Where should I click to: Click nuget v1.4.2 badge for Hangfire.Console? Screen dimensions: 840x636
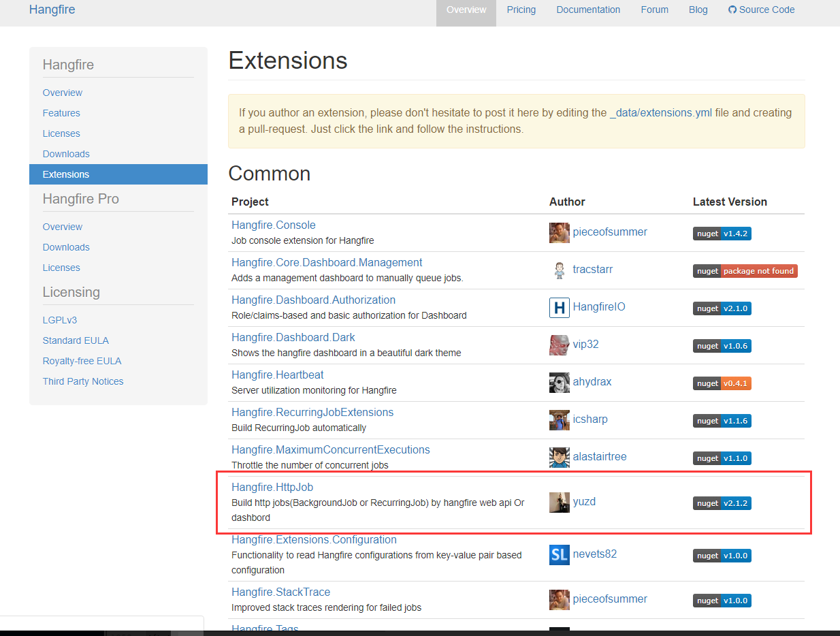(722, 234)
